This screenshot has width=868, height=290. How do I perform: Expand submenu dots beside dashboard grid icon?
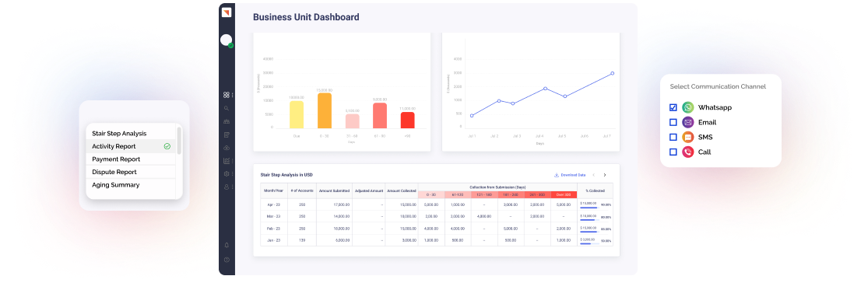[x=232, y=95]
